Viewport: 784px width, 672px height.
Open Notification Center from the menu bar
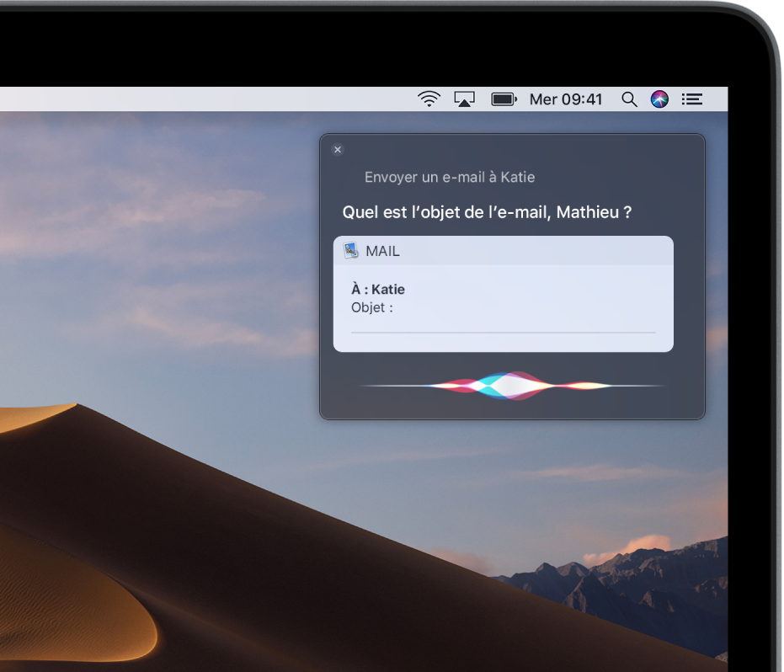691,99
